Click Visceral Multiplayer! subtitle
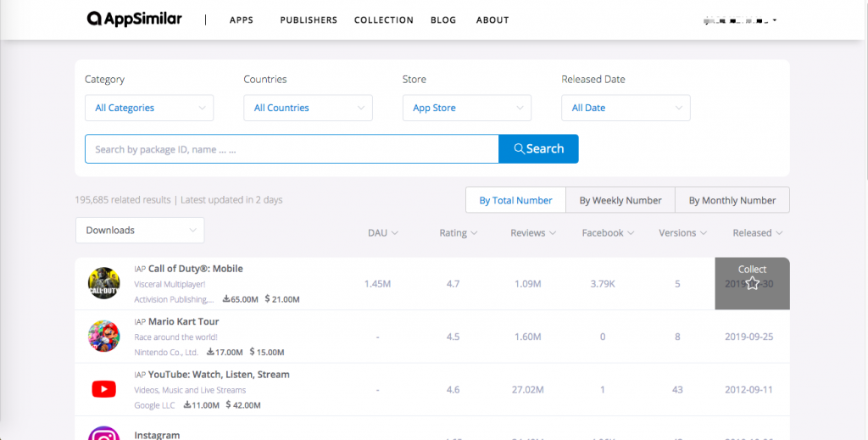The height and width of the screenshot is (440, 868). (170, 285)
